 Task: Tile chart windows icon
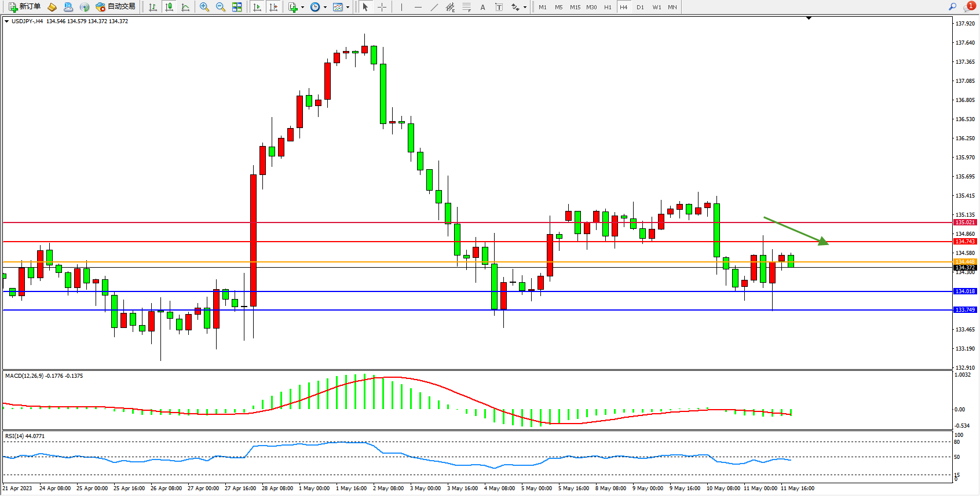pos(237,7)
